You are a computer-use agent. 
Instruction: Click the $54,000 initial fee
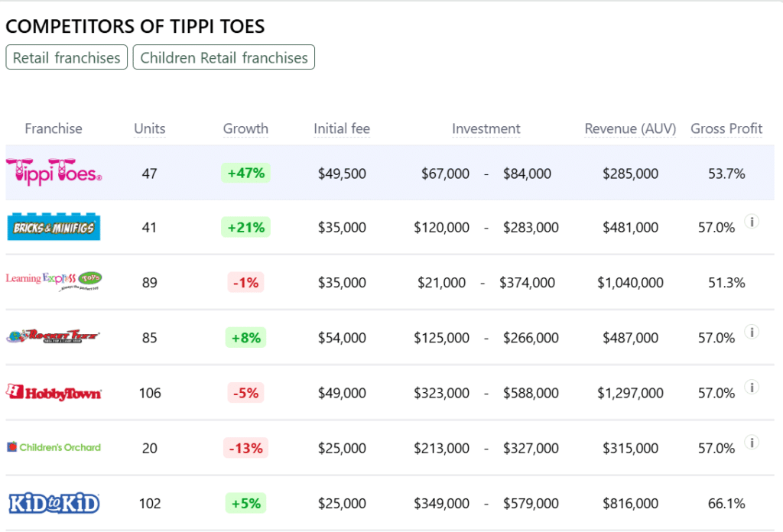pos(342,338)
